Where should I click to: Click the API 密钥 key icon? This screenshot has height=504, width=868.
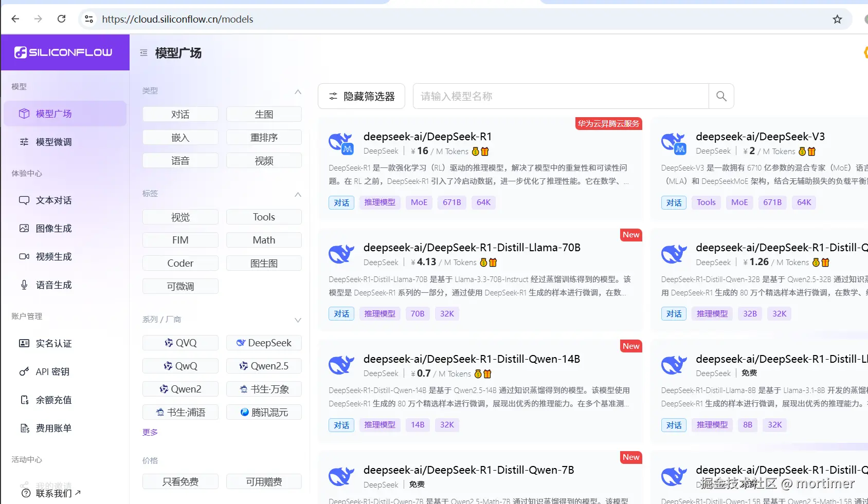24,371
